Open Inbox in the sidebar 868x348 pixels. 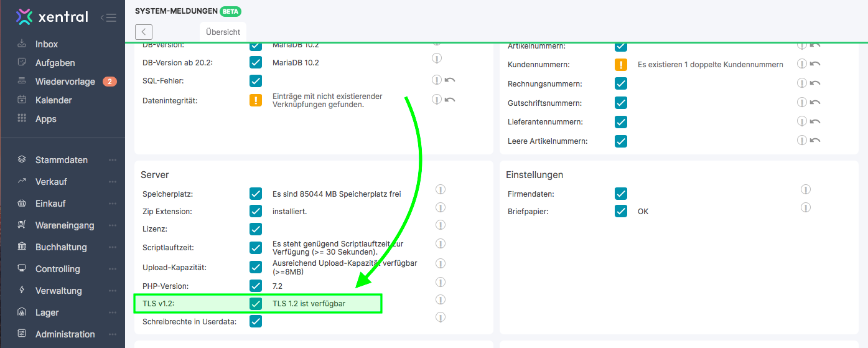[x=46, y=44]
